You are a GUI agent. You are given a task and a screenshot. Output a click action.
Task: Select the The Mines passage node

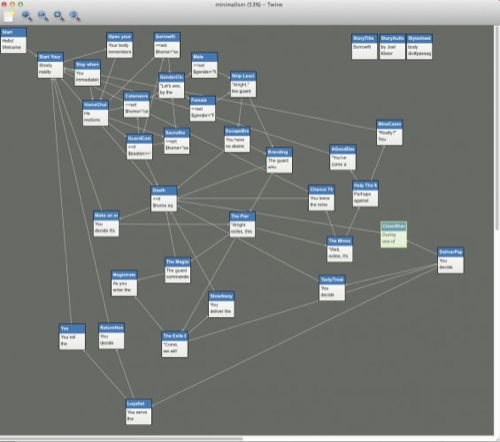click(340, 249)
